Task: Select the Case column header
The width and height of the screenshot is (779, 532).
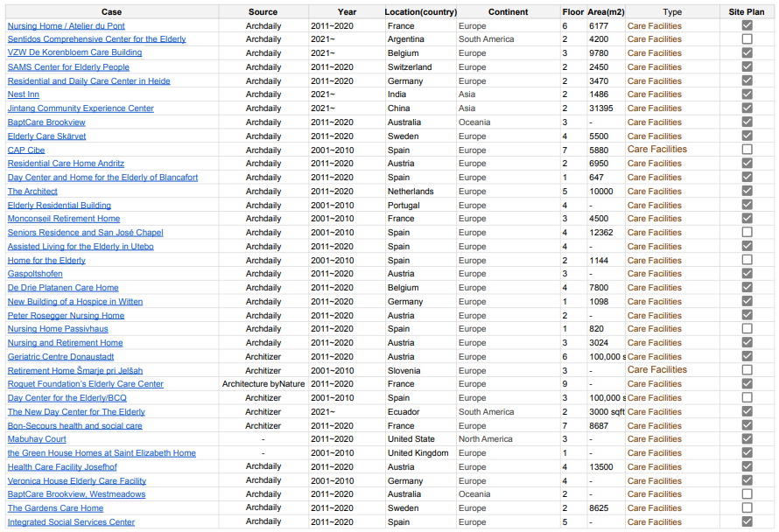Action: (x=112, y=12)
